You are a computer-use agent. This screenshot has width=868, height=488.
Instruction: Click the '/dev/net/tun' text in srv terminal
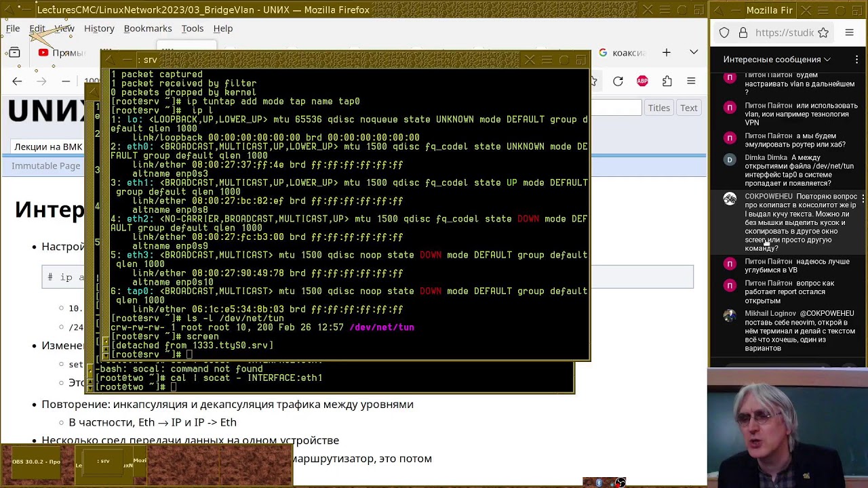coord(382,327)
